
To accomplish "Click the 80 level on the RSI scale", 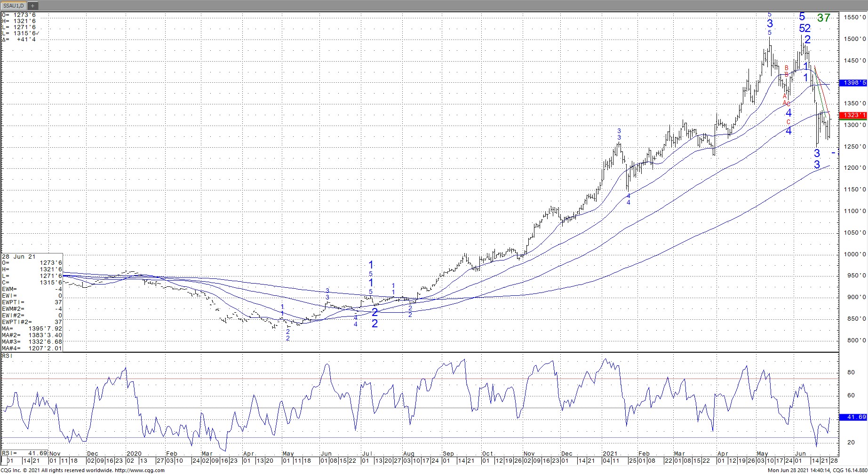I will tap(851, 372).
